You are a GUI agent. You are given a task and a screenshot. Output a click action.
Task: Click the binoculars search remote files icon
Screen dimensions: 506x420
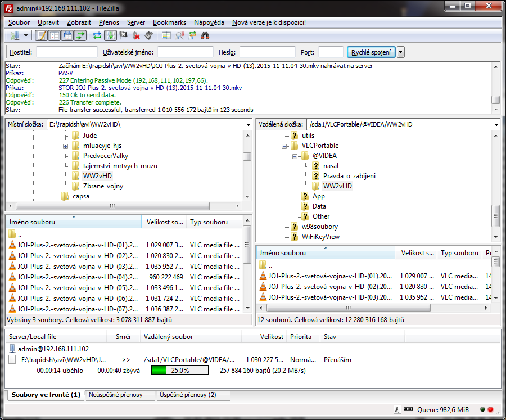coord(205,35)
